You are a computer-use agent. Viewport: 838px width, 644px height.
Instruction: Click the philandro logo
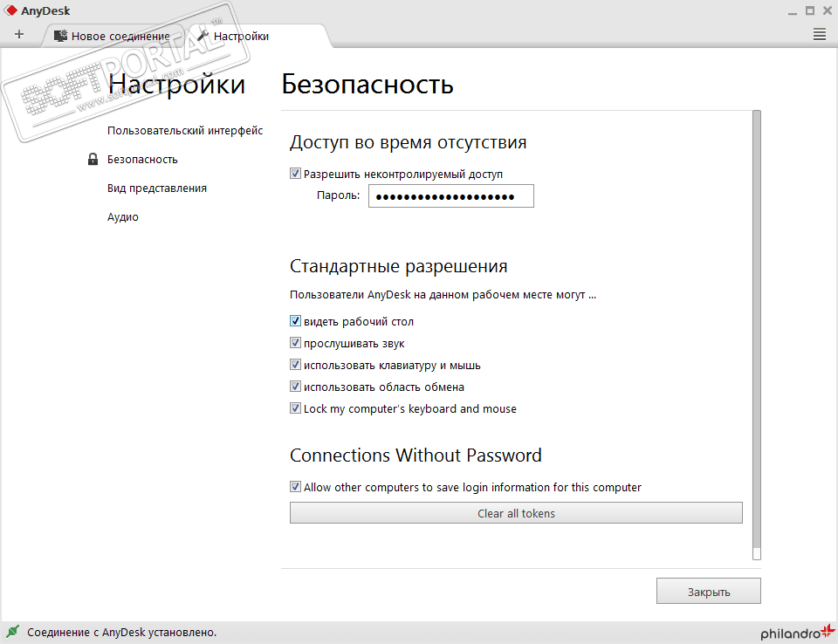(x=798, y=632)
